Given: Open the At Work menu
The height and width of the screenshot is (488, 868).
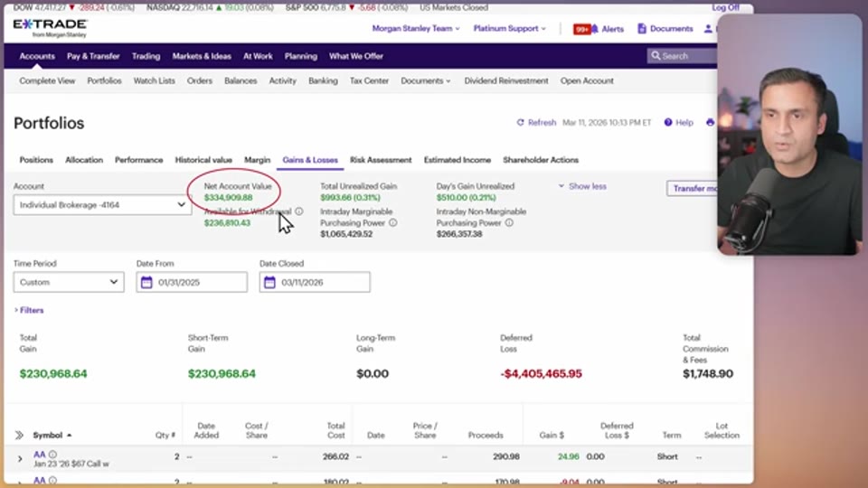Looking at the screenshot, I should pos(258,56).
